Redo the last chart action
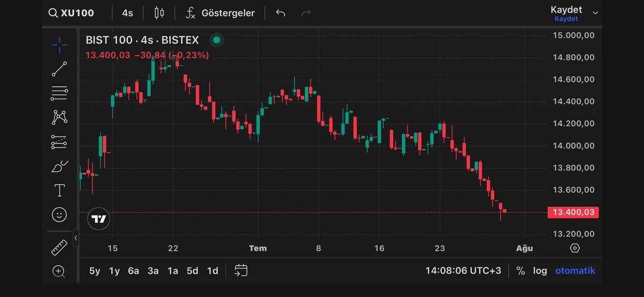This screenshot has height=297, width=644. pyautogui.click(x=306, y=13)
